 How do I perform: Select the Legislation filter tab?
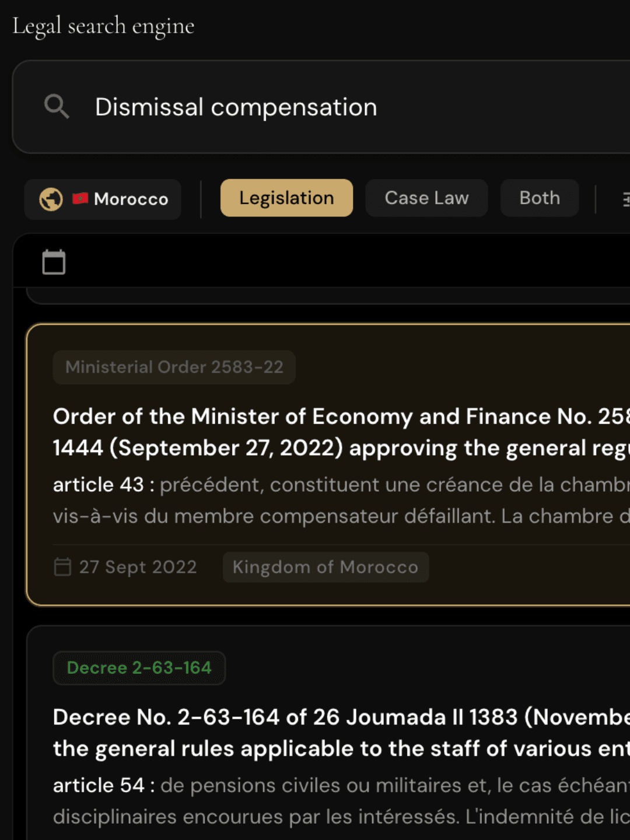286,198
